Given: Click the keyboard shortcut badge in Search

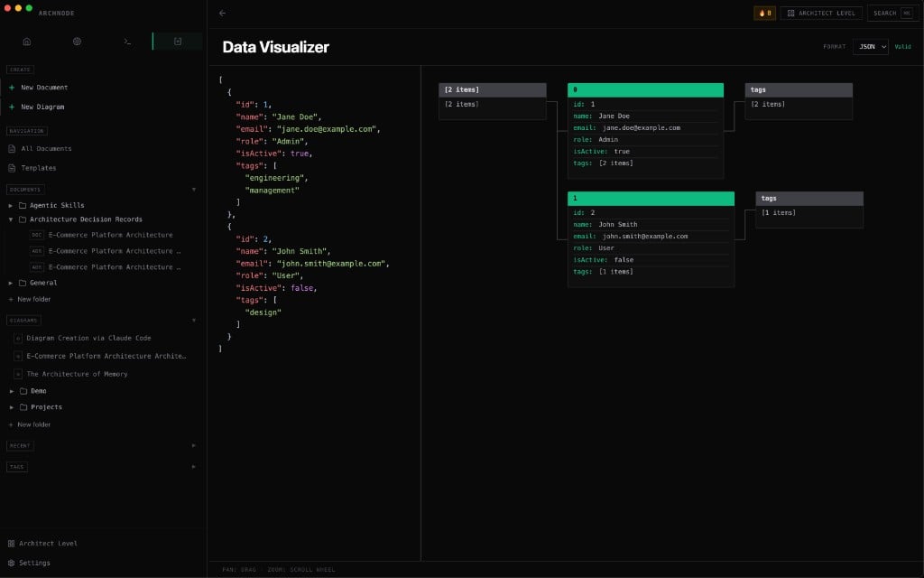Looking at the screenshot, I should pyautogui.click(x=906, y=13).
